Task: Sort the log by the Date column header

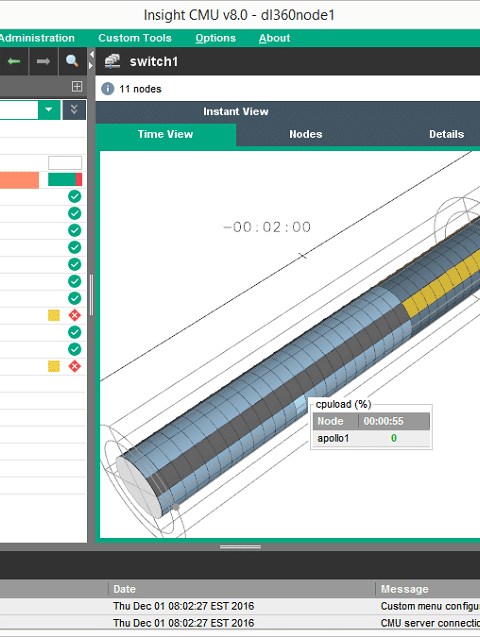Action: 242,589
